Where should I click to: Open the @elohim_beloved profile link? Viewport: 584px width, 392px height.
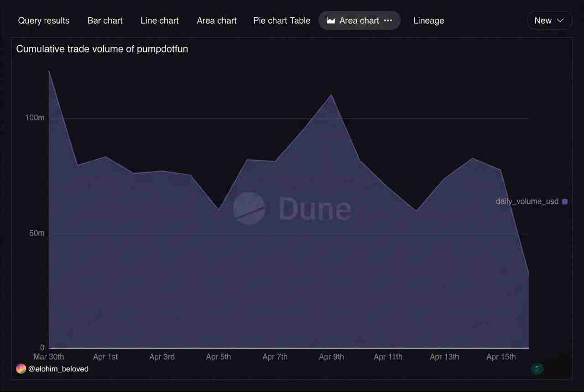point(58,369)
